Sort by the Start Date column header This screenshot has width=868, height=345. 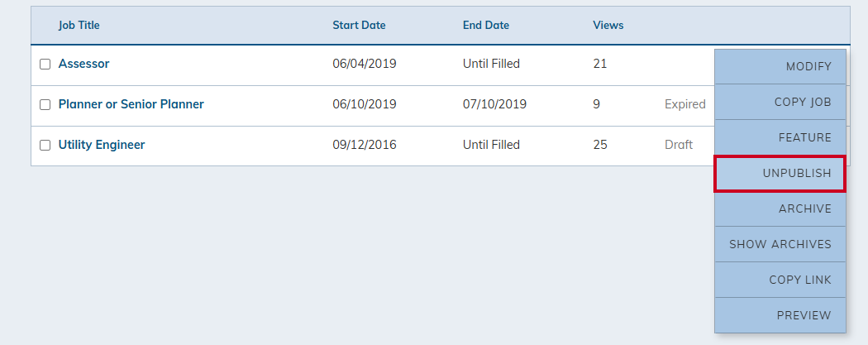[359, 25]
